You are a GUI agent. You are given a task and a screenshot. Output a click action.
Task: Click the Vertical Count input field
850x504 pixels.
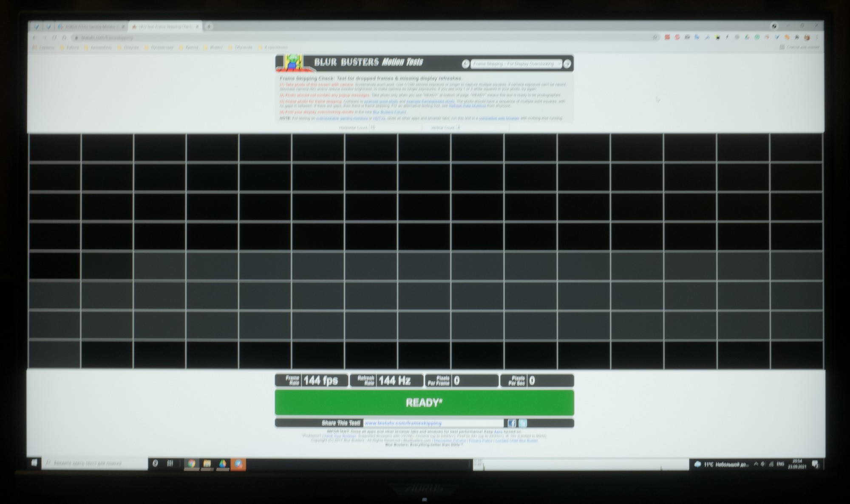point(482,127)
